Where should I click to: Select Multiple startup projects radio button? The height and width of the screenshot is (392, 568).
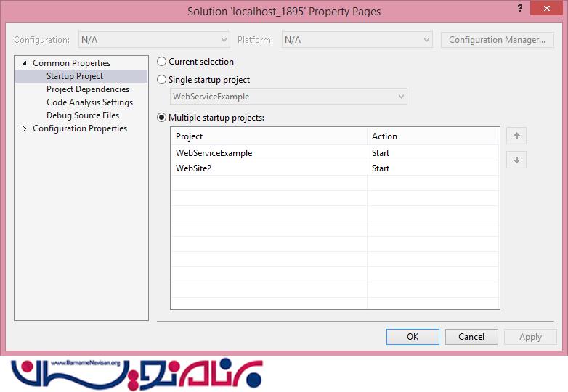point(162,118)
